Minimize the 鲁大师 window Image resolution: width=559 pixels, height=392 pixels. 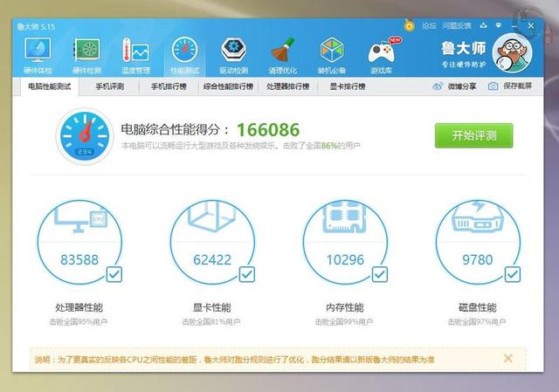coord(514,25)
